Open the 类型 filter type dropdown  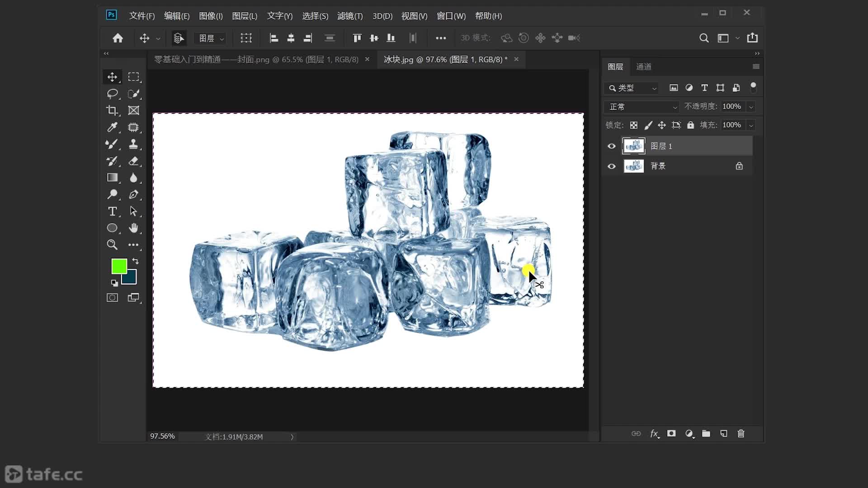coord(632,88)
